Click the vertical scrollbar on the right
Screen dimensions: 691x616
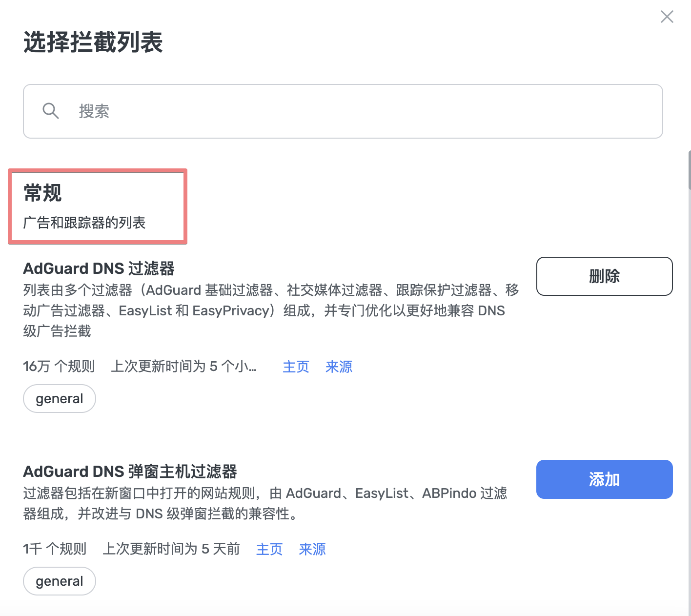click(x=689, y=170)
